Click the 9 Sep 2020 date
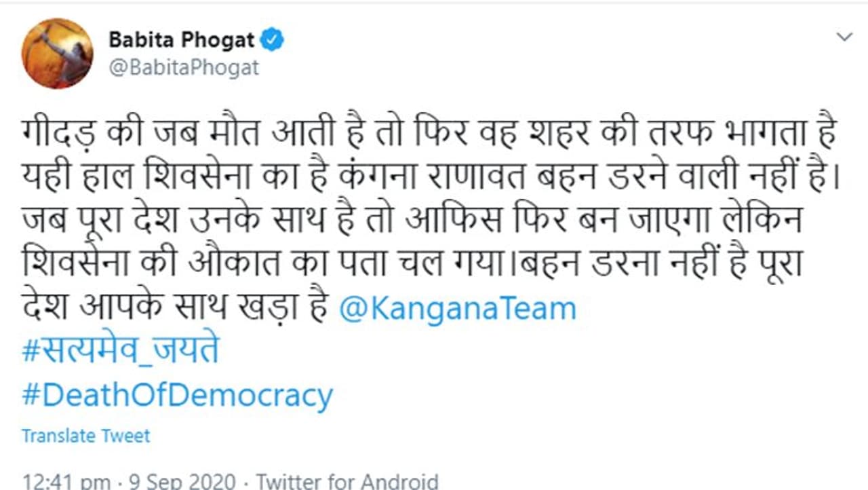 [x=182, y=480]
